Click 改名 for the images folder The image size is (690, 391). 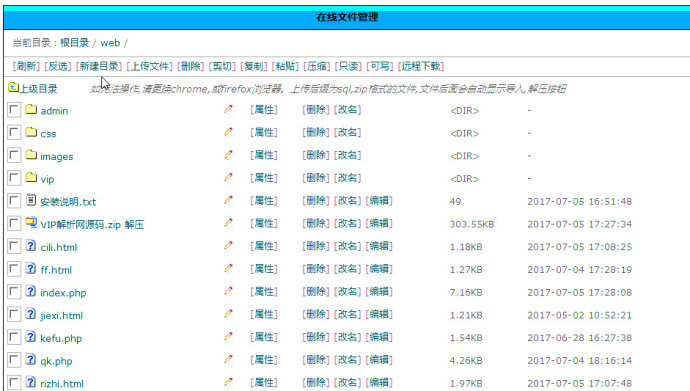[x=348, y=155]
